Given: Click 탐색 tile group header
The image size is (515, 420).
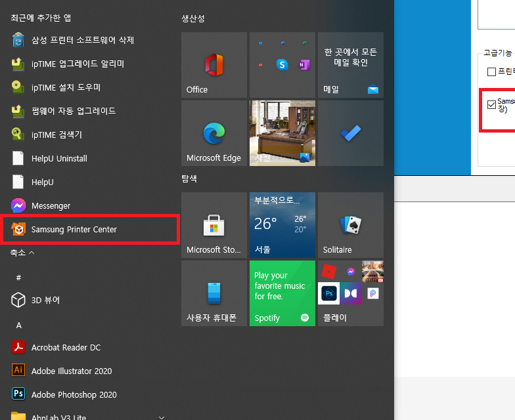Looking at the screenshot, I should coord(189,178).
